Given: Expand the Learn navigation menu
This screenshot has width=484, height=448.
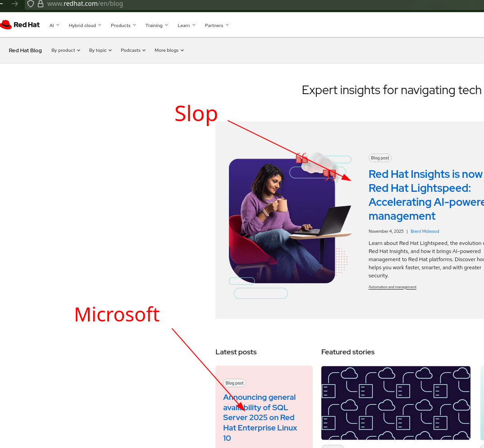Looking at the screenshot, I should point(186,25).
